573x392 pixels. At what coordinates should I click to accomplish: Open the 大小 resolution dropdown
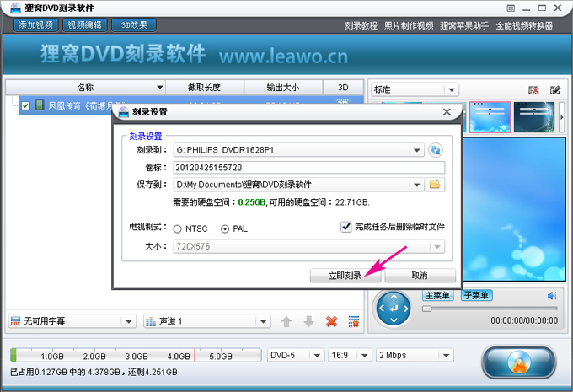437,247
